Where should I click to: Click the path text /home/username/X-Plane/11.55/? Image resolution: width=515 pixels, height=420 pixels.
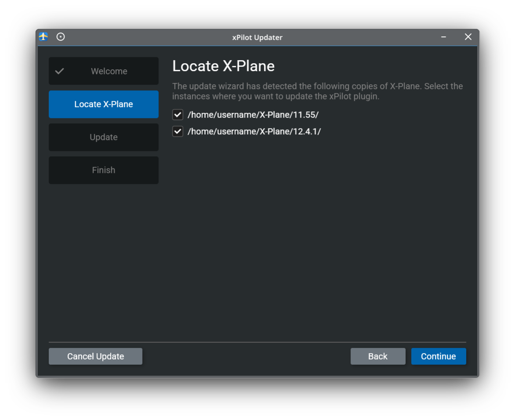[253, 115]
